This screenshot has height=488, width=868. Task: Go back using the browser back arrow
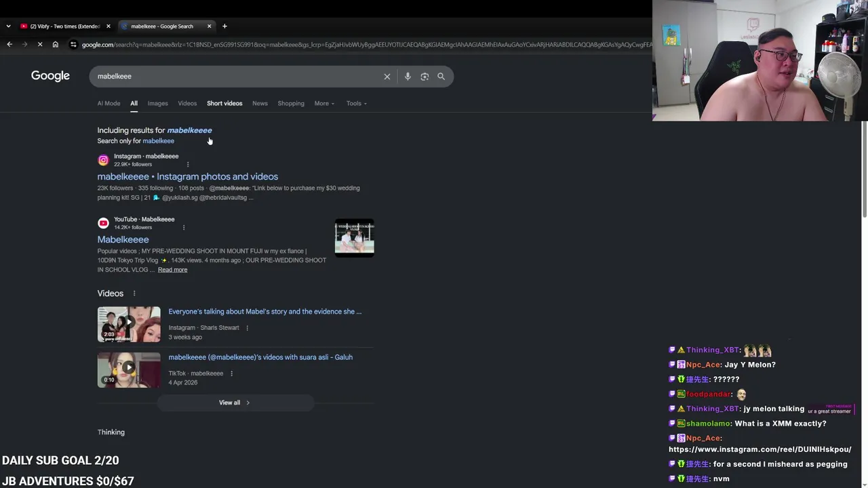click(9, 45)
